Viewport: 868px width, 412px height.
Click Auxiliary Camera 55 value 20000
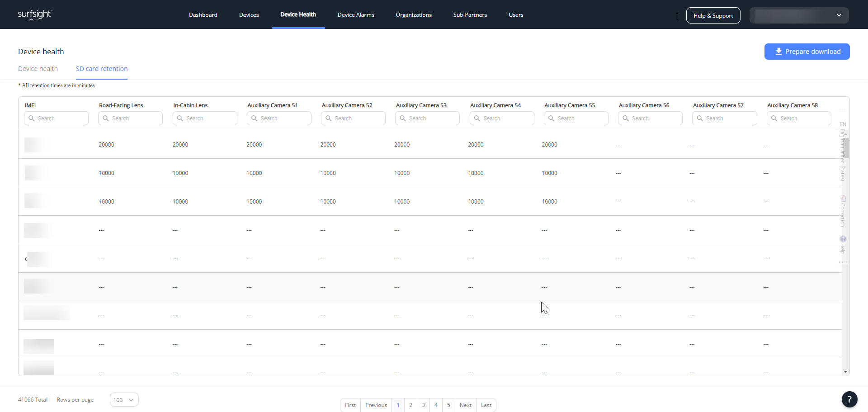[x=550, y=145]
